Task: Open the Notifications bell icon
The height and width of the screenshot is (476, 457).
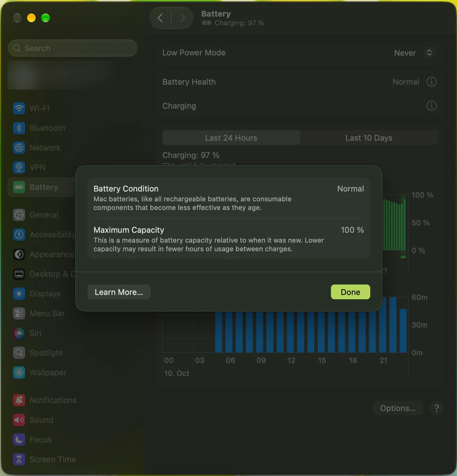Action: [x=19, y=400]
